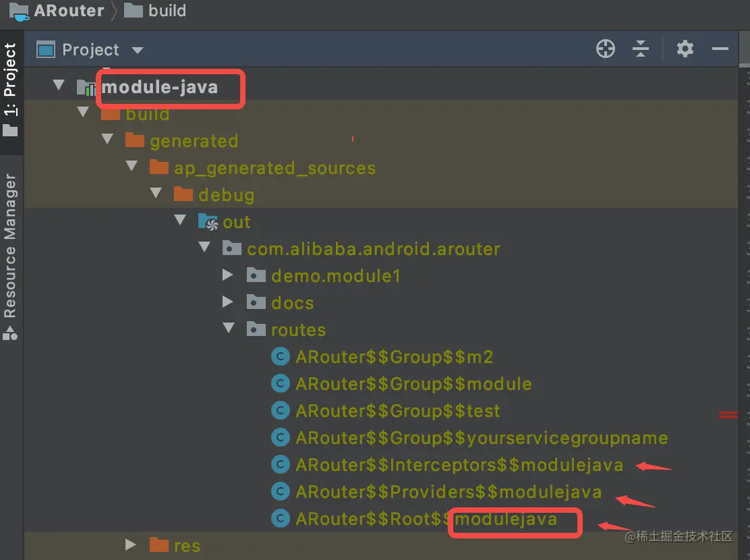
Task: Click the ARouter project icon in breadcrumb
Action: 19,11
